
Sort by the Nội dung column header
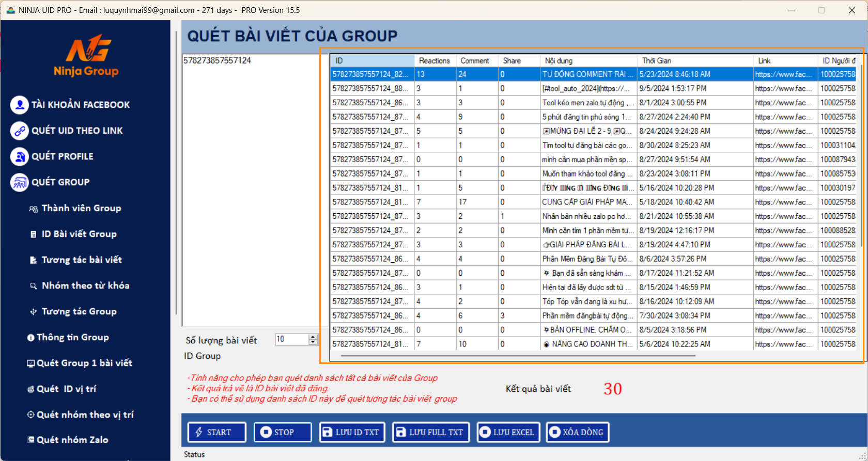[588, 60]
